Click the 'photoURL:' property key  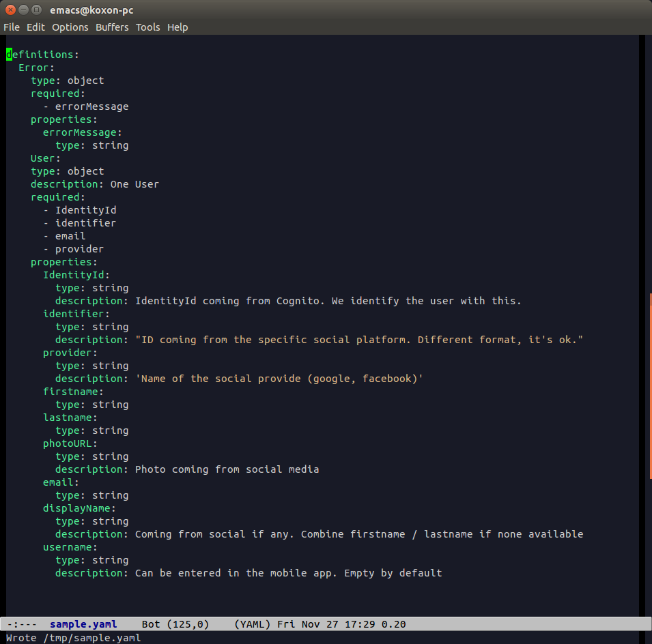click(x=70, y=443)
